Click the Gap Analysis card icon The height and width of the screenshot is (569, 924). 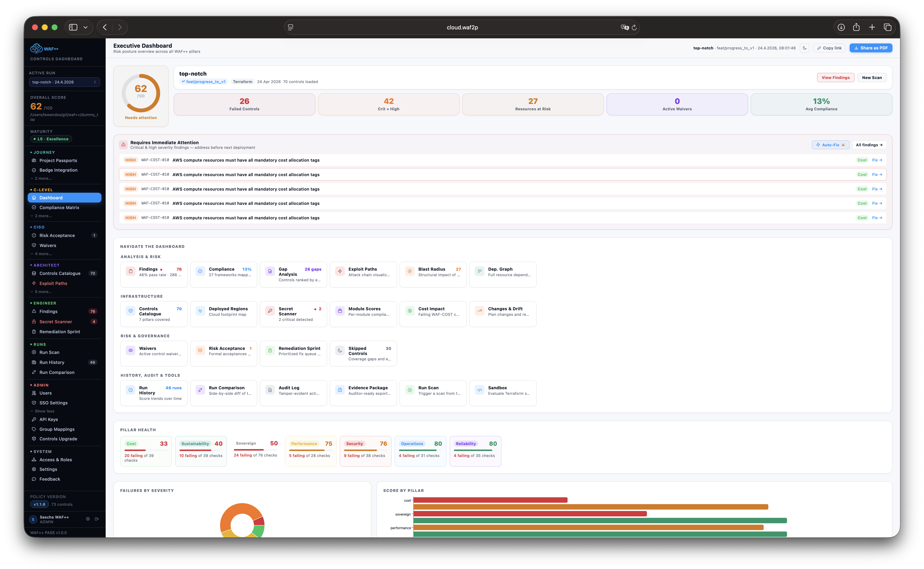[x=270, y=271]
